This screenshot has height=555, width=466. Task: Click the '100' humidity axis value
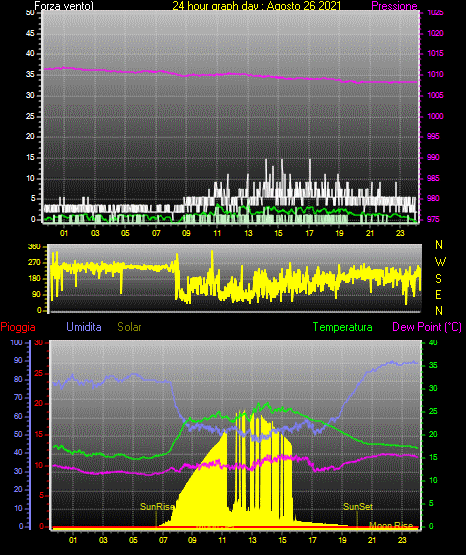(16, 342)
